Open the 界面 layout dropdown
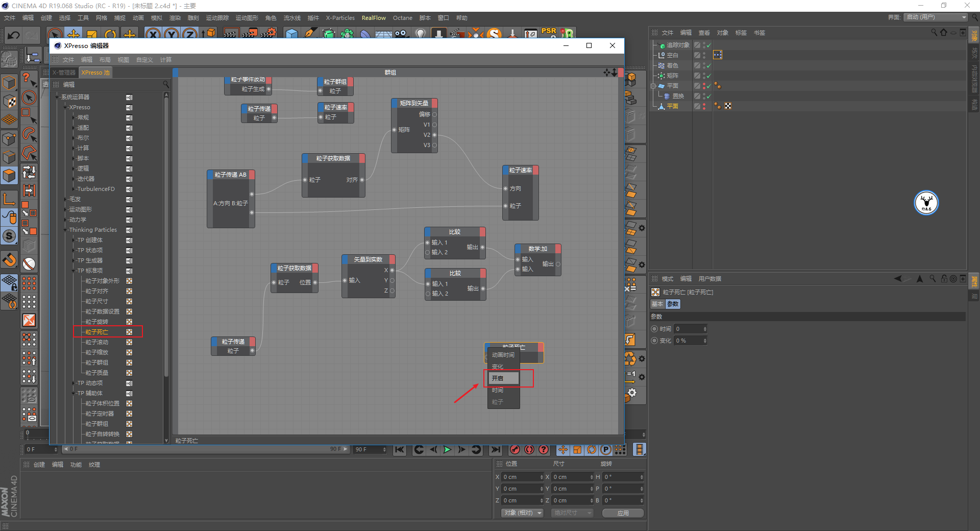The height and width of the screenshot is (531, 980). click(x=936, y=17)
